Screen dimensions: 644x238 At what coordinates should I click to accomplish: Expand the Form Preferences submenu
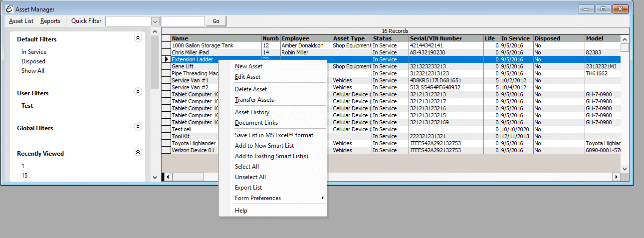272,198
